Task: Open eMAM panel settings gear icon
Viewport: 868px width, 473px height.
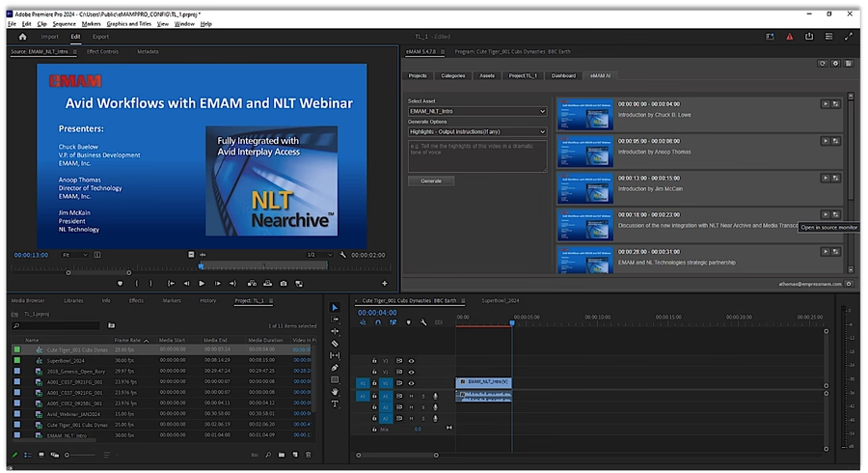Action: coord(836,64)
